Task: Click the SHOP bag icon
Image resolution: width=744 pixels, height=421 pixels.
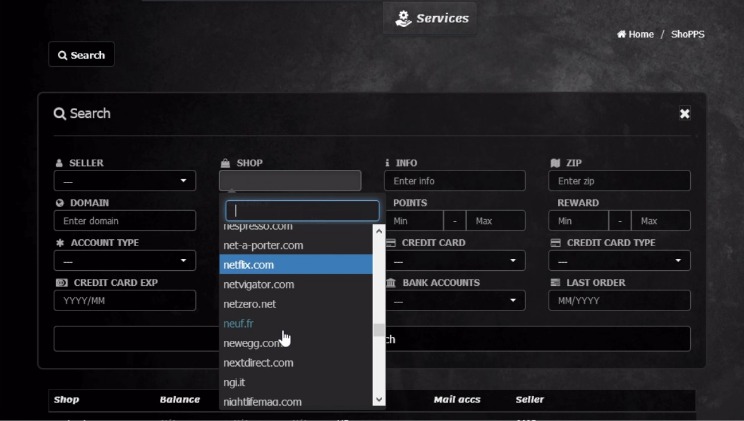Action: click(x=225, y=163)
